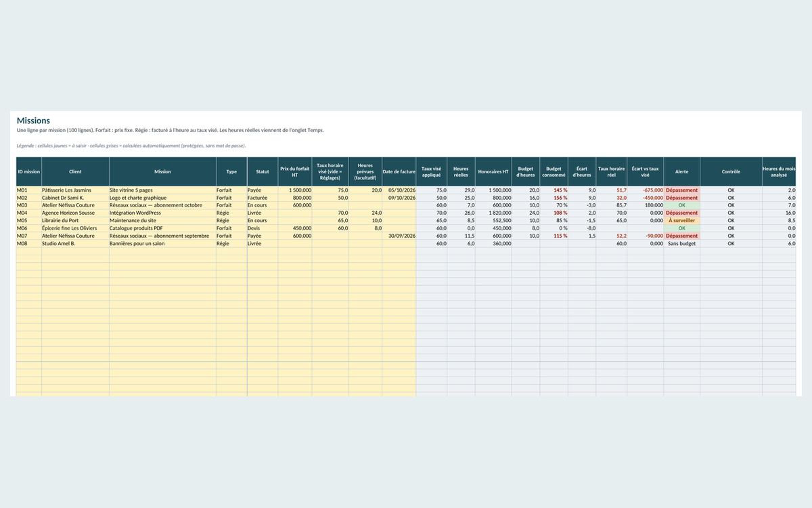Click the 'Type' column header
The width and height of the screenshot is (812, 508).
[x=231, y=172]
